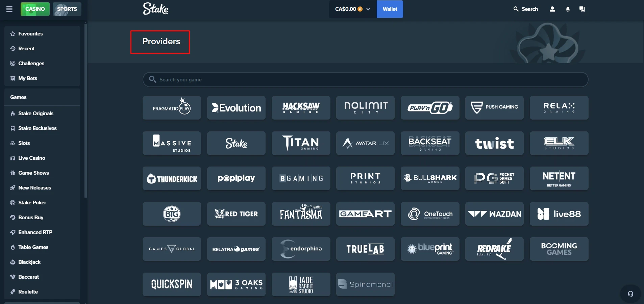Open Popiplay provider tile

point(236,178)
